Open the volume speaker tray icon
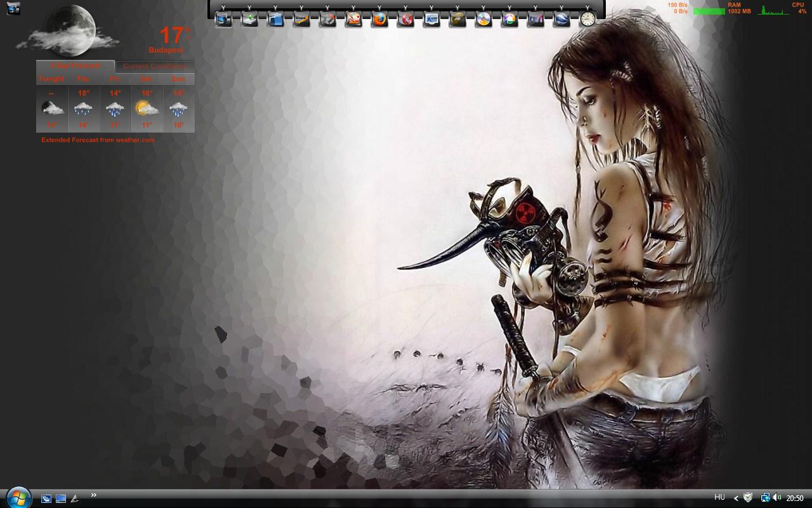812x508 pixels. [777, 498]
